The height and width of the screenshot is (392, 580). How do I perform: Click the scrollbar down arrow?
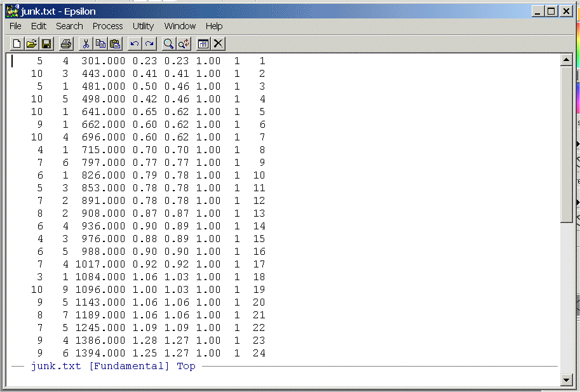pyautogui.click(x=567, y=380)
